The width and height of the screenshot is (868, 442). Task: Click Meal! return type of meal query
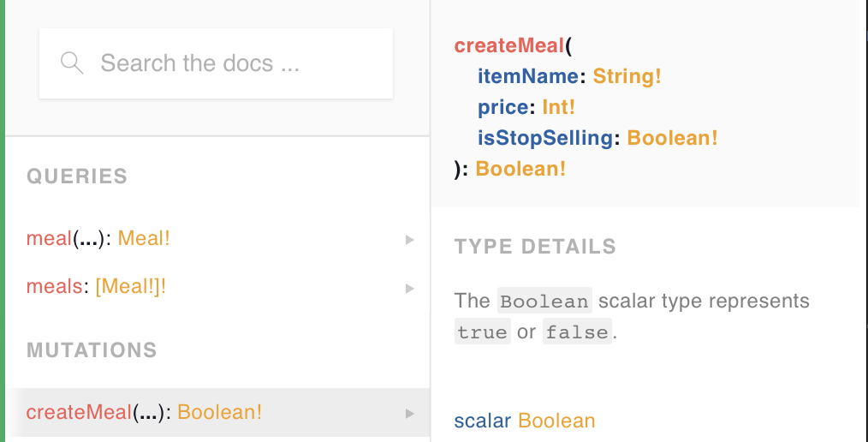[144, 238]
